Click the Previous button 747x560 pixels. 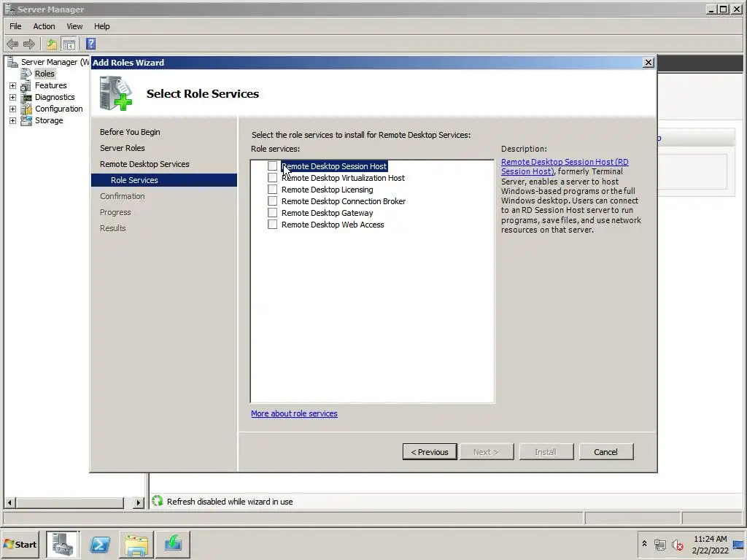(430, 452)
